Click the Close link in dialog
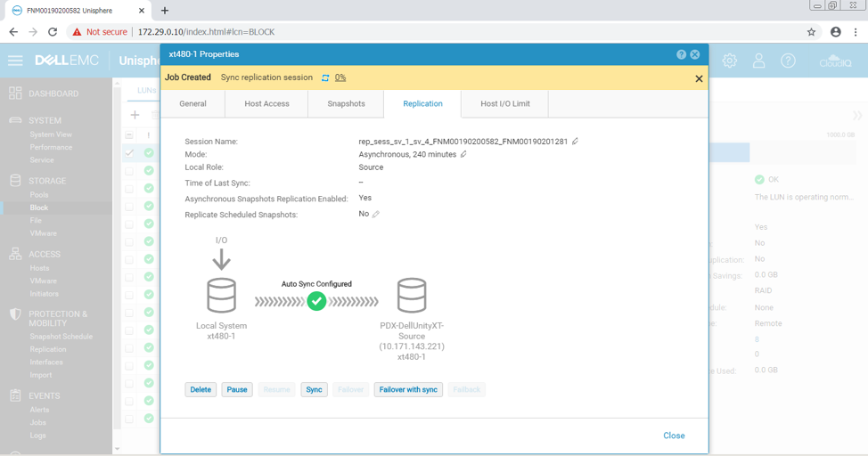Viewport: 868px width, 456px height. pos(674,436)
